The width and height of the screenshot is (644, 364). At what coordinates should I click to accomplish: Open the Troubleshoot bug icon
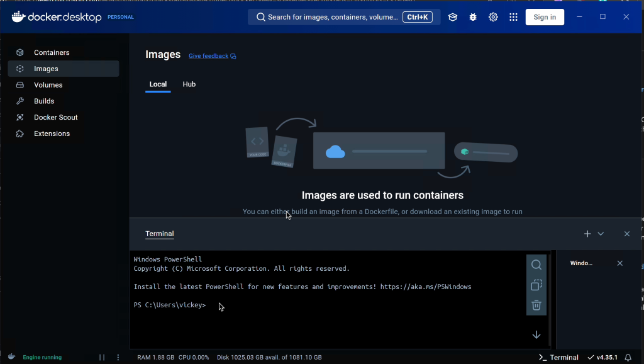tap(473, 17)
